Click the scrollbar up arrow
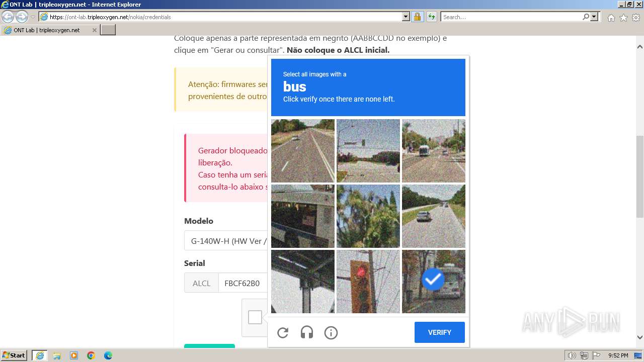Screen dimensions: 644x362 coord(640,46)
